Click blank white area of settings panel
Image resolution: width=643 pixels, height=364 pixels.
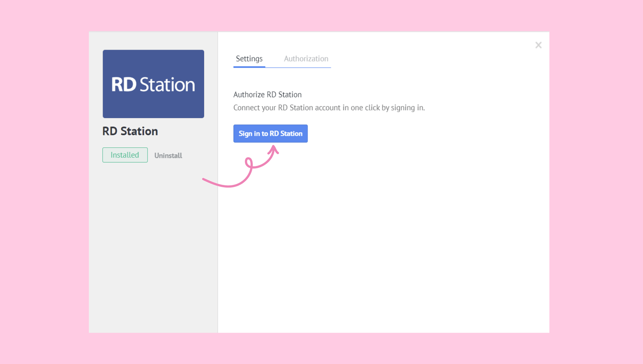click(x=382, y=238)
